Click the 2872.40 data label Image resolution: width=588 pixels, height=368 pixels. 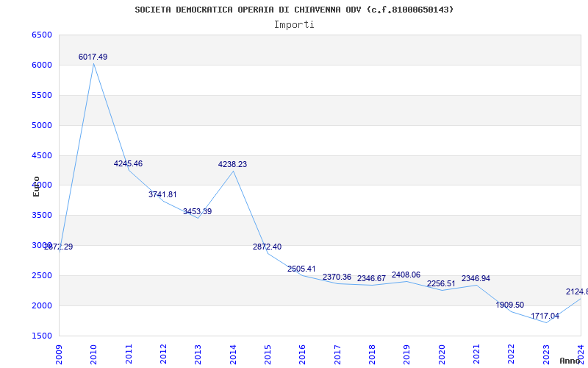(267, 247)
